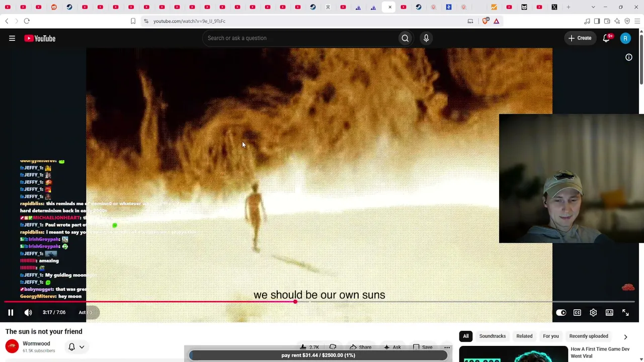
Task: Switch to theater mode
Action: [x=609, y=313]
